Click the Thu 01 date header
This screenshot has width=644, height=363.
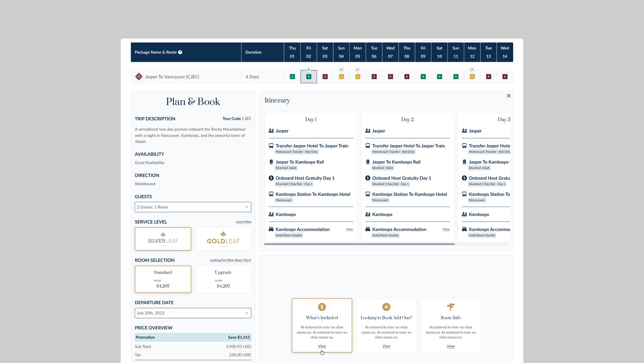click(x=292, y=52)
